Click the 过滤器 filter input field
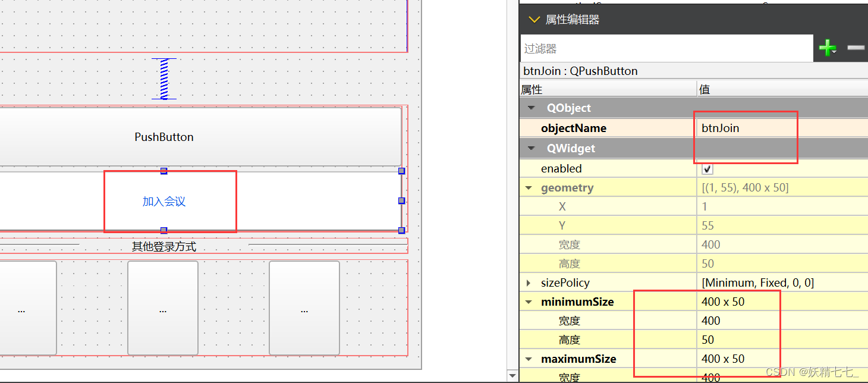 [x=666, y=48]
